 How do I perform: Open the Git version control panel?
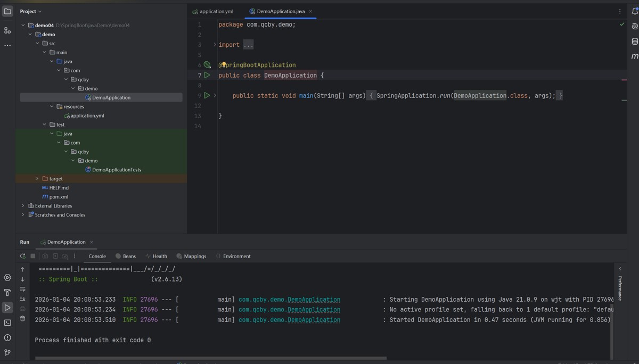(x=7, y=352)
